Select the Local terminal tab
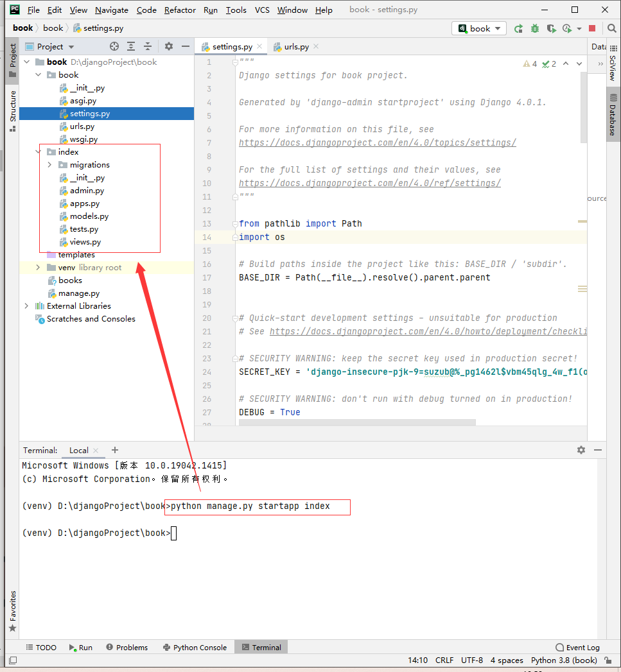The height and width of the screenshot is (672, 621). [x=79, y=451]
